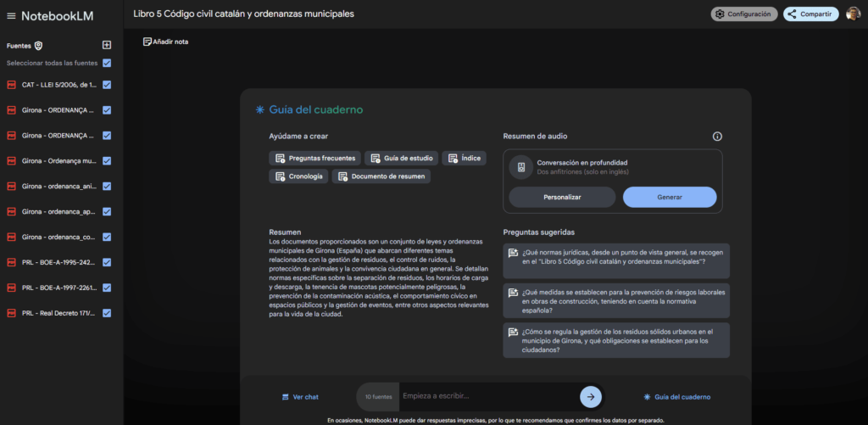
Task: Click the shield icon beside Fuentes
Action: coord(38,46)
